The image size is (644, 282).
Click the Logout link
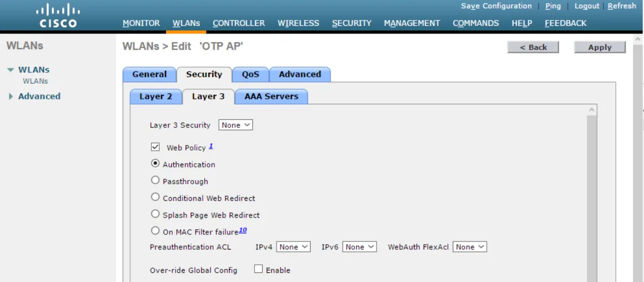click(587, 6)
